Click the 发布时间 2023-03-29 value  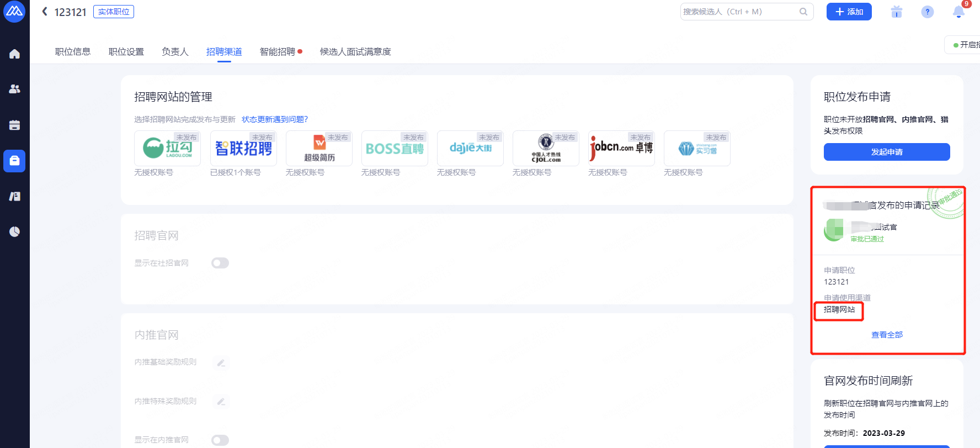tap(883, 433)
